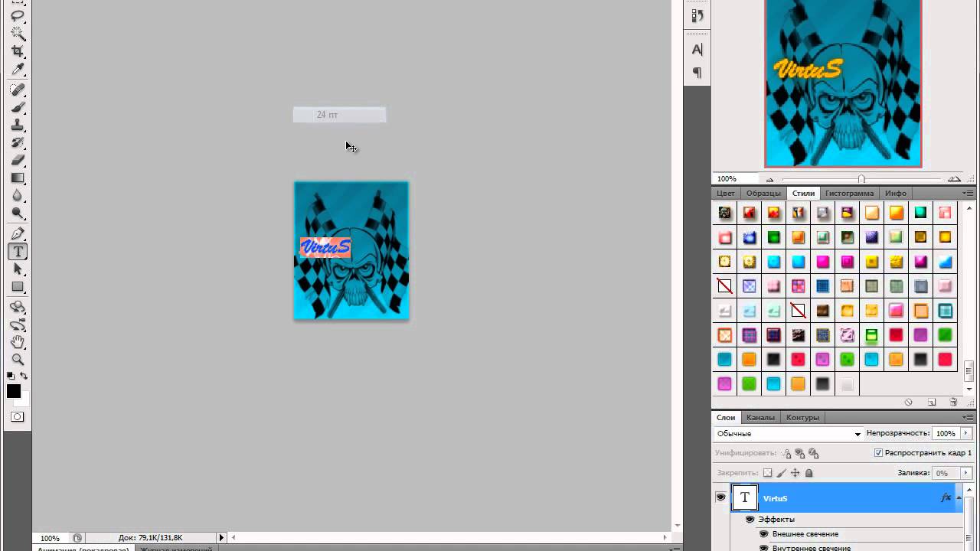Toggle lock transparent pixels
980x551 pixels.
[x=768, y=473]
